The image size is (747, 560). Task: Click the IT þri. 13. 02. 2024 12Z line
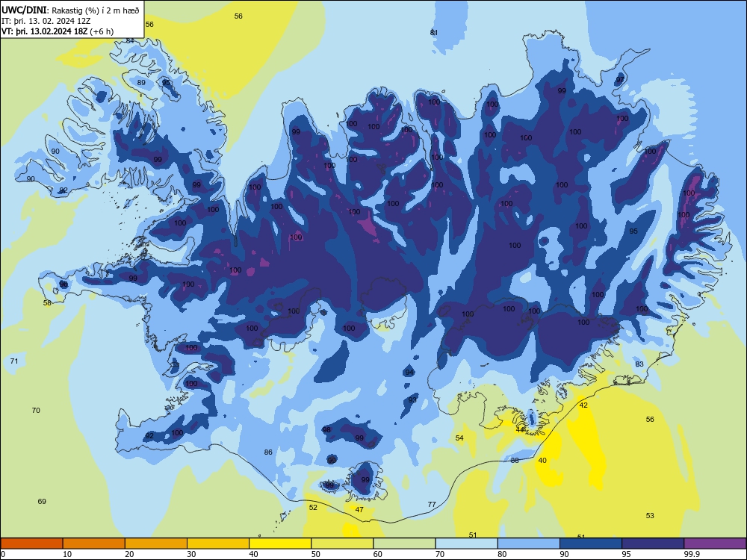click(x=46, y=21)
